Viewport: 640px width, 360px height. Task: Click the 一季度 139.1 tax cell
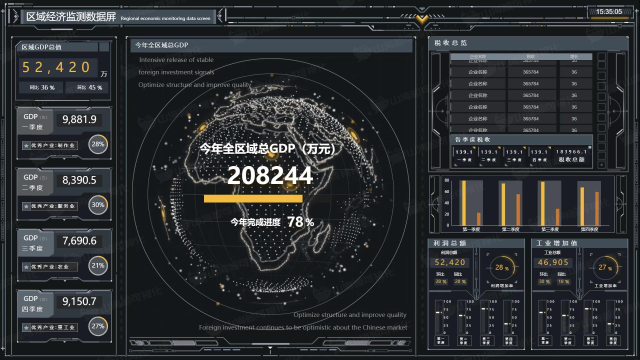coord(464,155)
